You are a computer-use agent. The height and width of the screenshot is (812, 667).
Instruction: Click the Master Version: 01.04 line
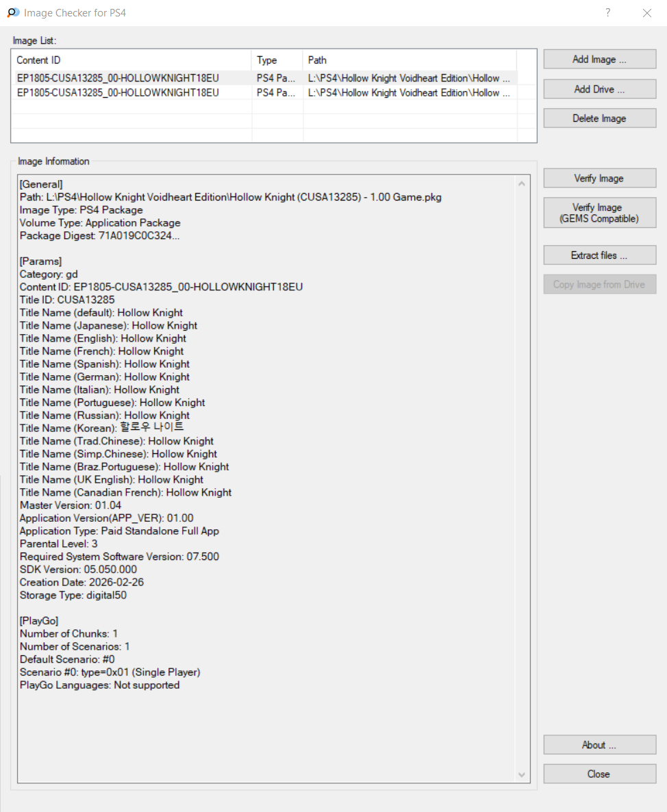tap(71, 505)
